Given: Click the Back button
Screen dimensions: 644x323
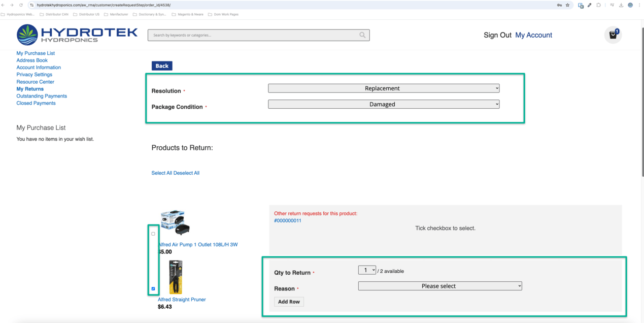Looking at the screenshot, I should tap(162, 66).
